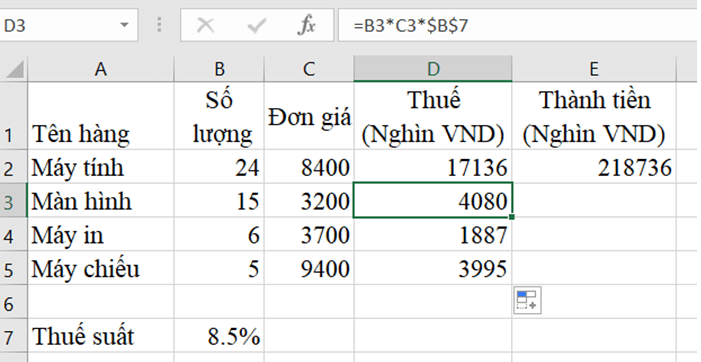Click the quantity cell with 24
The height and width of the screenshot is (362, 701).
tap(219, 167)
